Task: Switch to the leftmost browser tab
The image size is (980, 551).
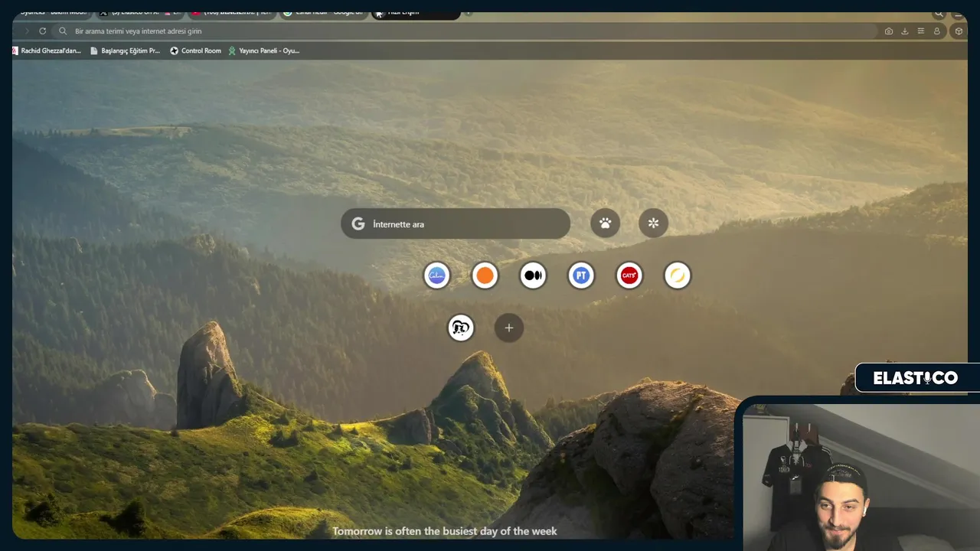Action: (x=52, y=14)
